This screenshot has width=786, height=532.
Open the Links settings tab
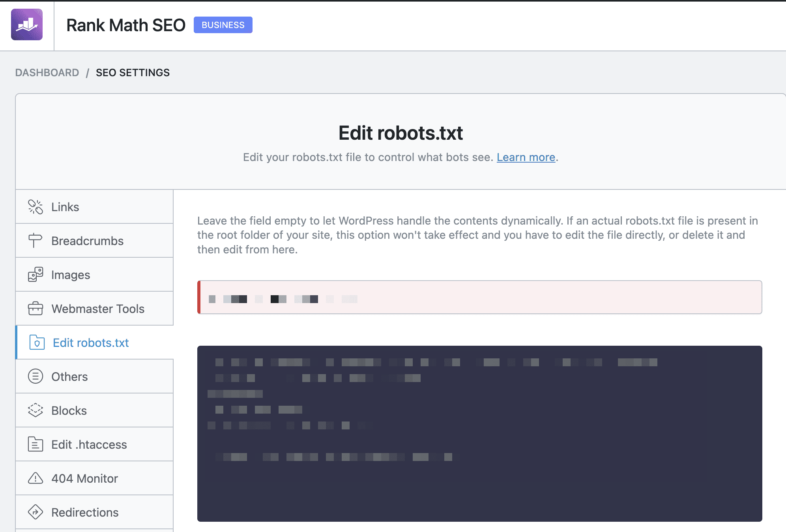click(x=65, y=207)
